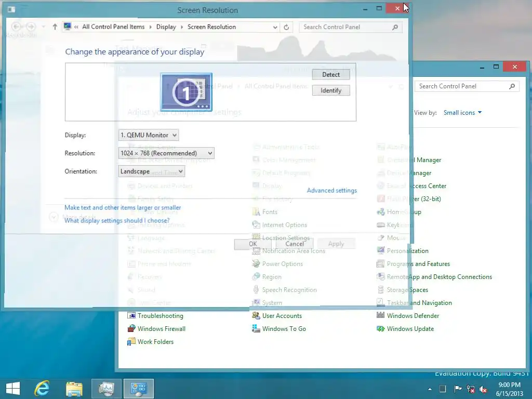Click the magnifier icon in Control Panel search

pos(512,86)
